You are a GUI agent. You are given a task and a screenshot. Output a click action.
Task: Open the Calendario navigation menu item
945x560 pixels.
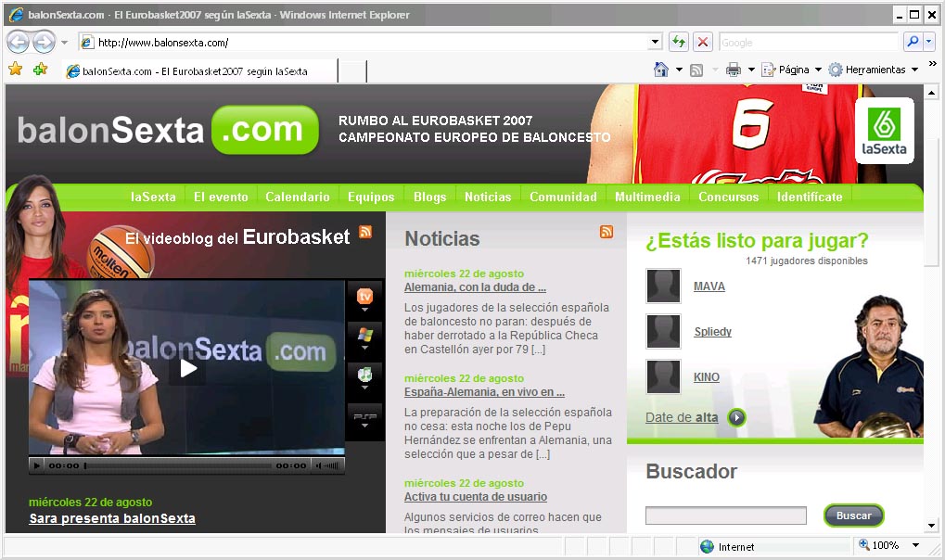(x=297, y=197)
